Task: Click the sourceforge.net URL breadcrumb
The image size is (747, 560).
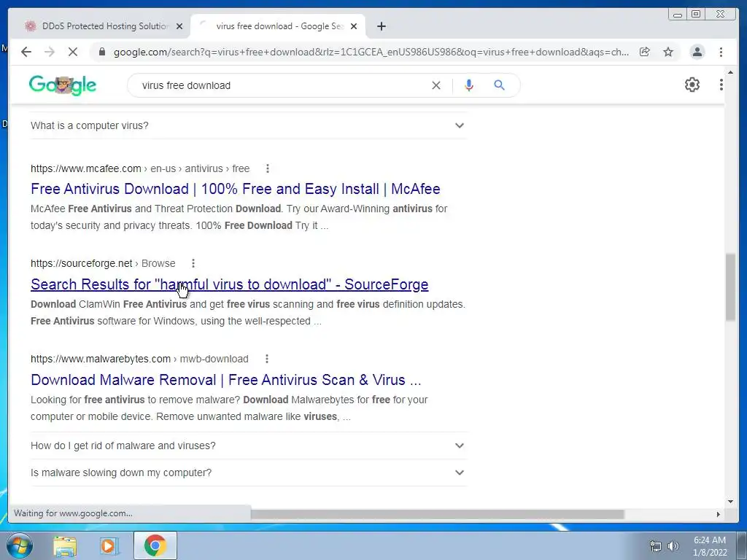Action: pos(103,263)
